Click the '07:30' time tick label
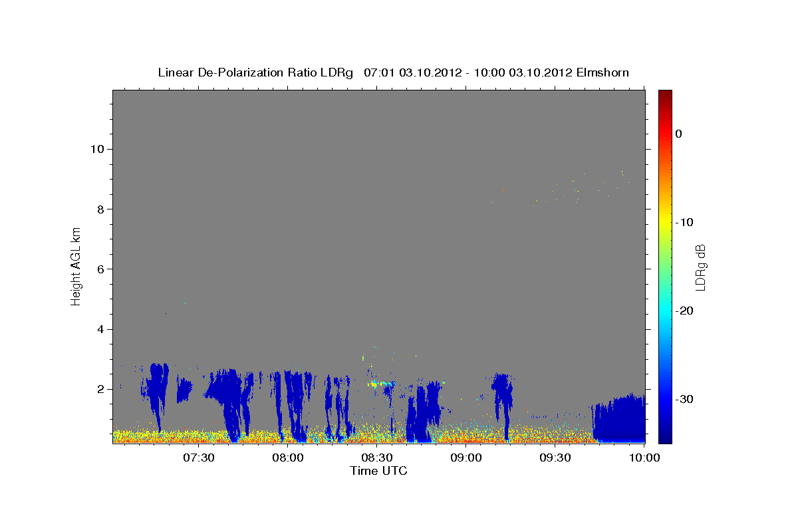Image resolution: width=798 pixels, height=532 pixels. pyautogui.click(x=199, y=458)
